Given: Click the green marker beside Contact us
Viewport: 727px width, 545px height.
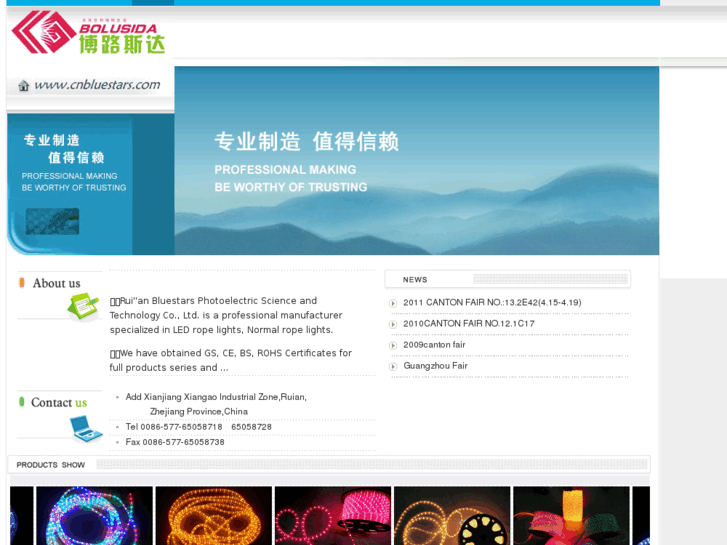Looking at the screenshot, I should tap(21, 402).
